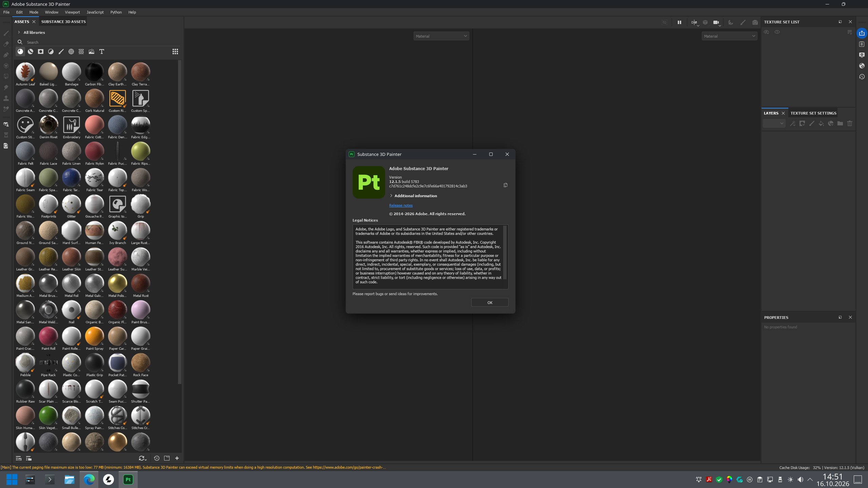This screenshot has height=488, width=868.
Task: Filter assets by Smart masks icon
Action: [41, 52]
